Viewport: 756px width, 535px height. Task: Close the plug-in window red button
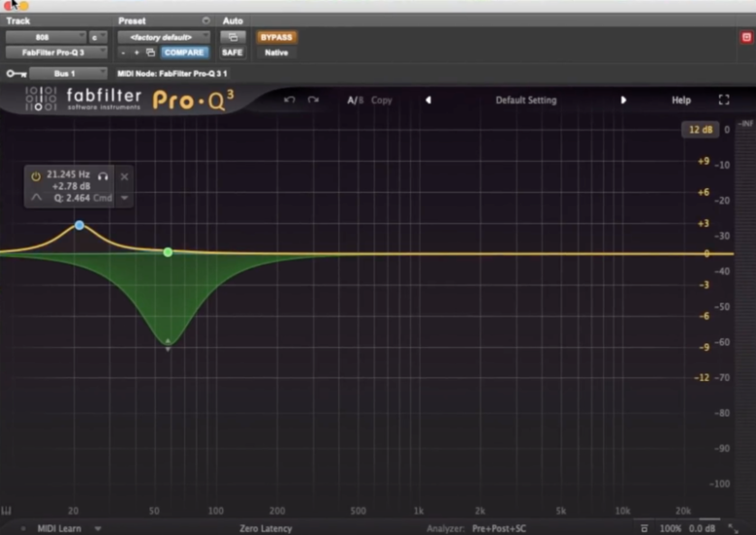pos(7,5)
